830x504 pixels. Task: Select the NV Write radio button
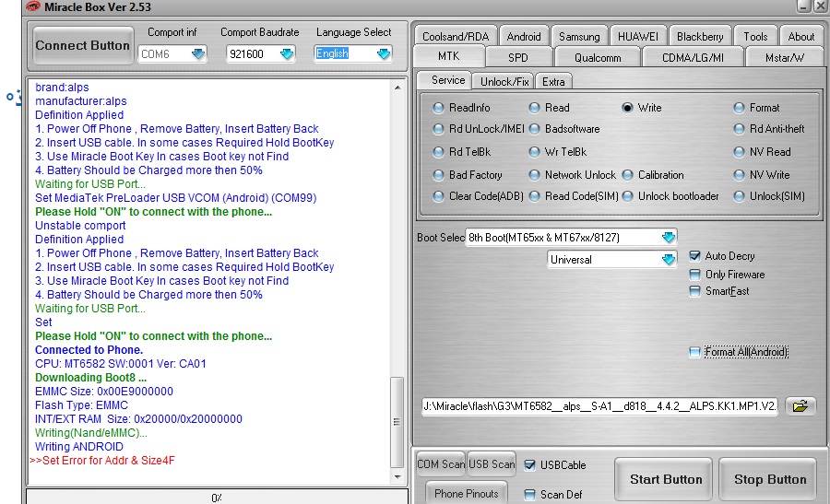point(739,175)
